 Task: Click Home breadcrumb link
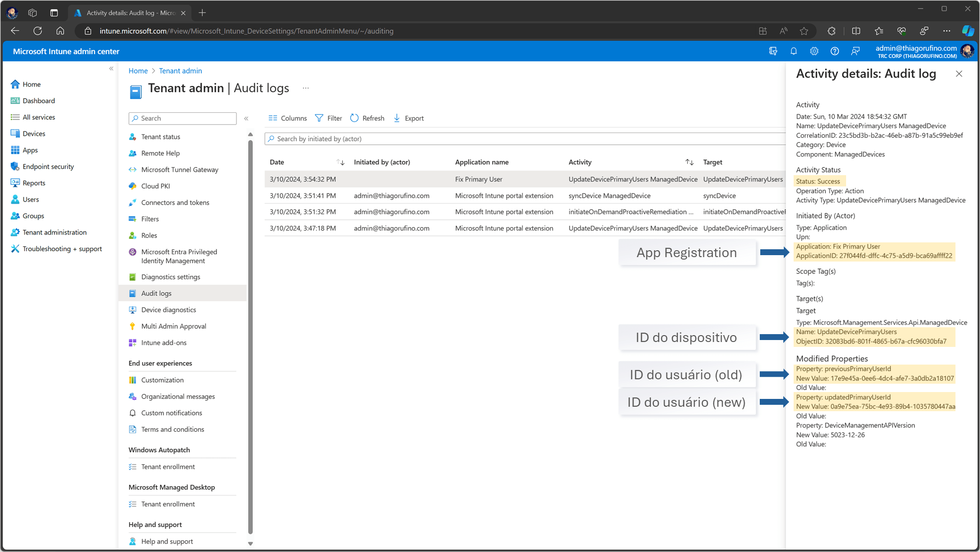138,71
